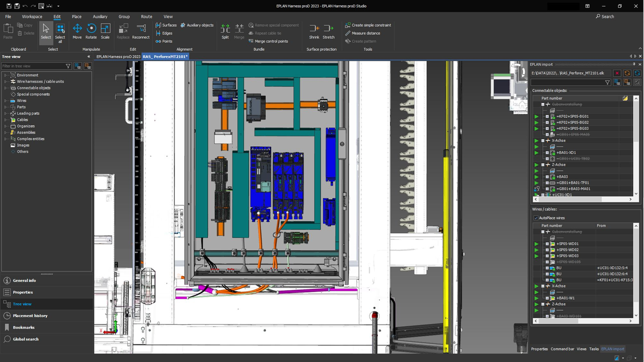This screenshot has height=362, width=644.
Task: Activate the Rotate tool
Action: 91,32
